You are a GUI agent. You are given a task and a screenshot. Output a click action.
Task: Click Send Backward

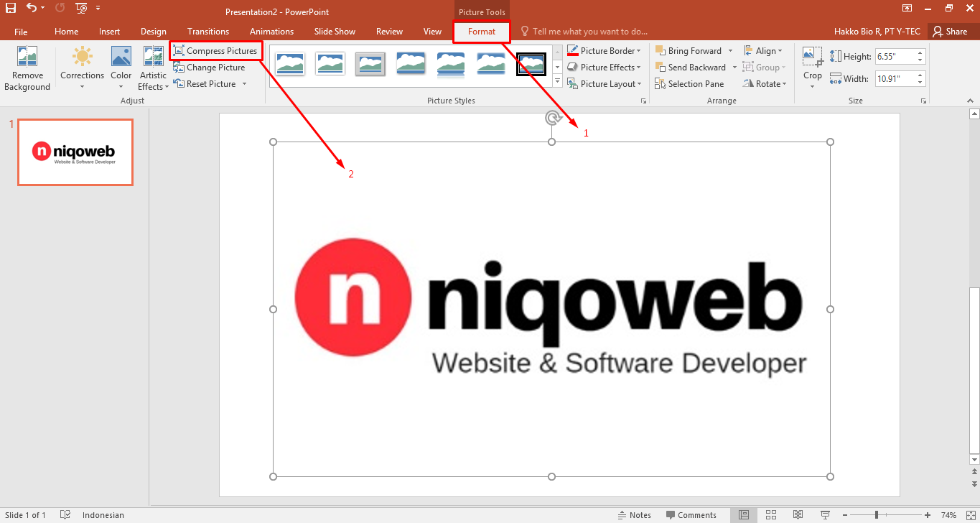[691, 68]
